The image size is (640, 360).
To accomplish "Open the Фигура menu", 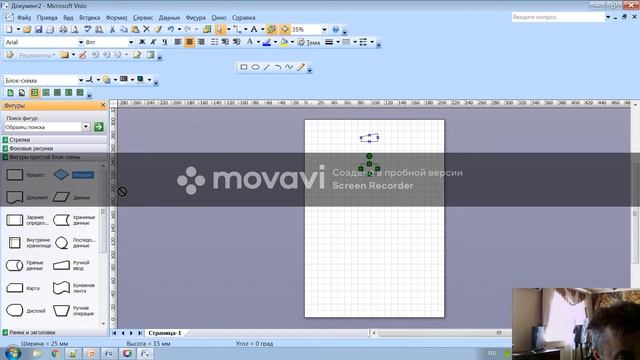I will pos(196,18).
